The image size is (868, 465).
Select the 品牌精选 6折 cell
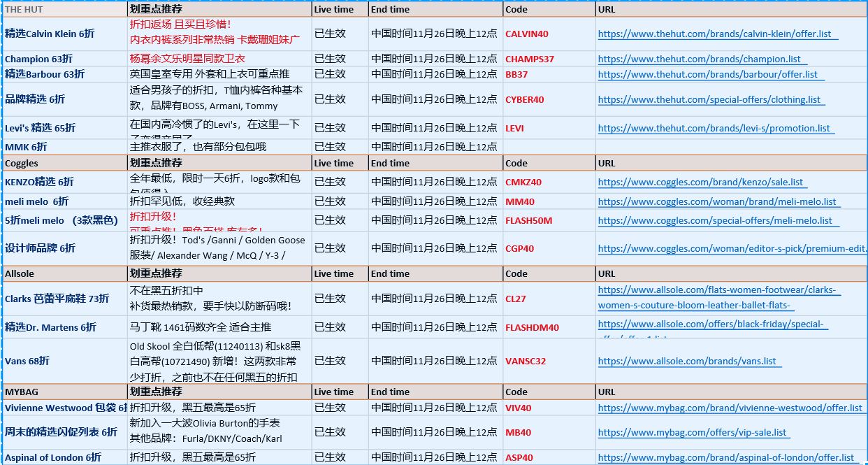point(65,99)
